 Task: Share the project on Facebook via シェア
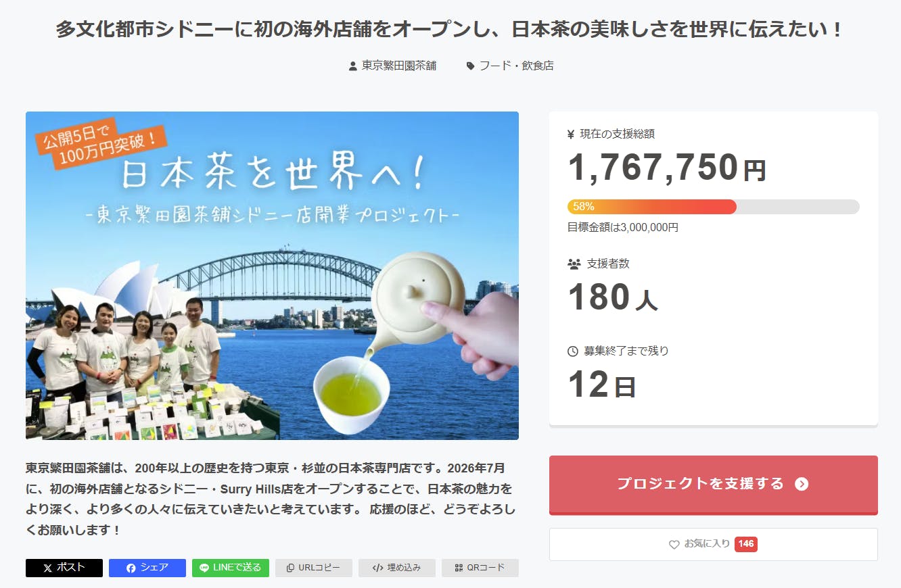[x=147, y=568]
